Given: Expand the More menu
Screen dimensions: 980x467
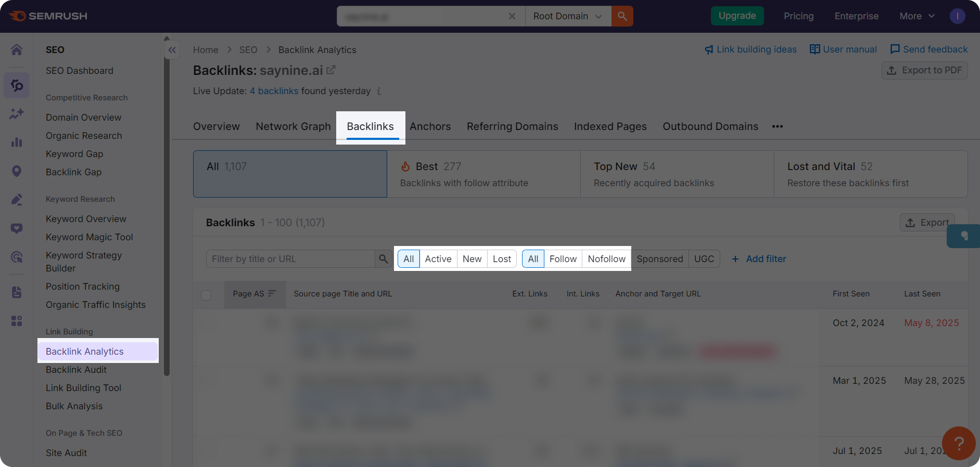Looking at the screenshot, I should pos(917,16).
